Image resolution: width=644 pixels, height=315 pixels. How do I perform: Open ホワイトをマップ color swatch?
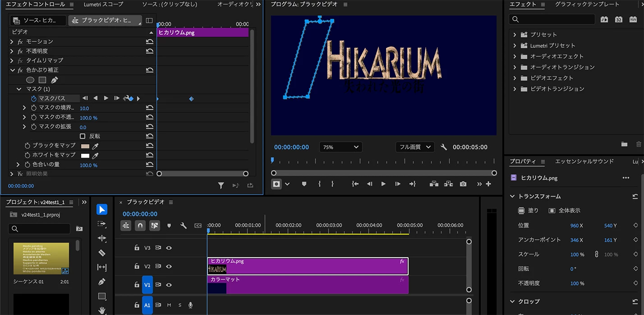(85, 155)
